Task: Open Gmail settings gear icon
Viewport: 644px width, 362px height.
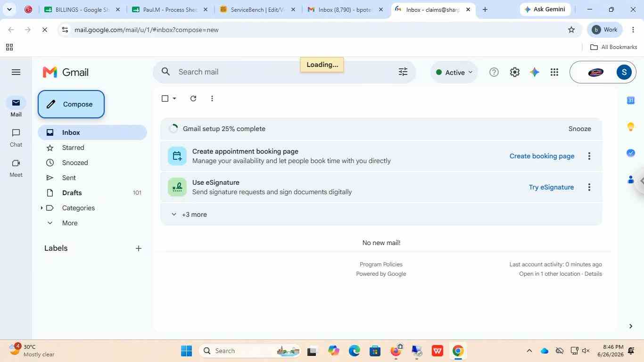Action: pos(514,72)
